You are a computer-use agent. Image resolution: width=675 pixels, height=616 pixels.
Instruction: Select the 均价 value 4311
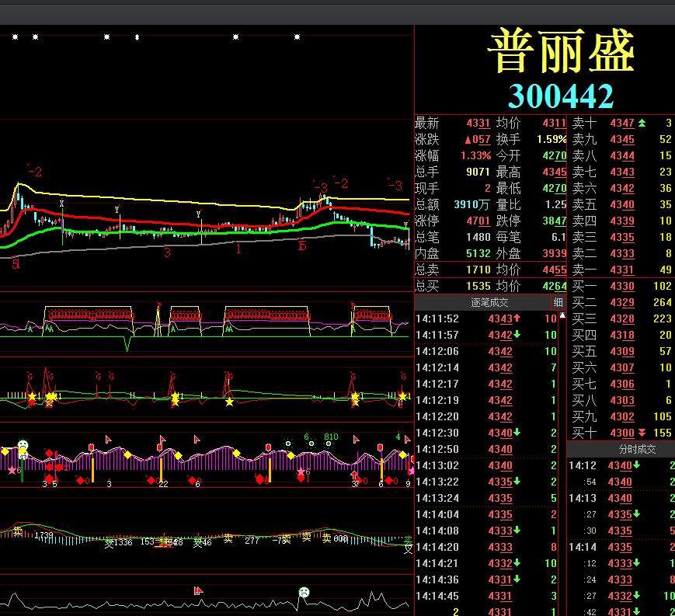(555, 123)
